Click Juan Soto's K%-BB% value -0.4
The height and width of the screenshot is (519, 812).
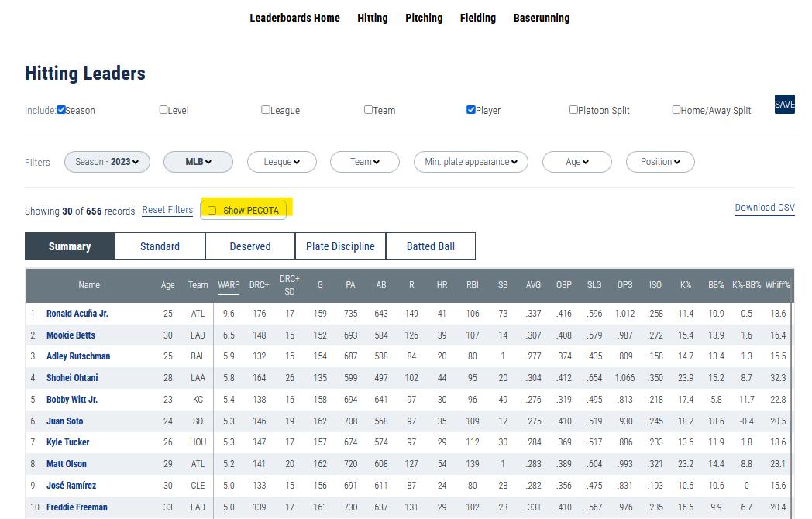[x=746, y=421]
